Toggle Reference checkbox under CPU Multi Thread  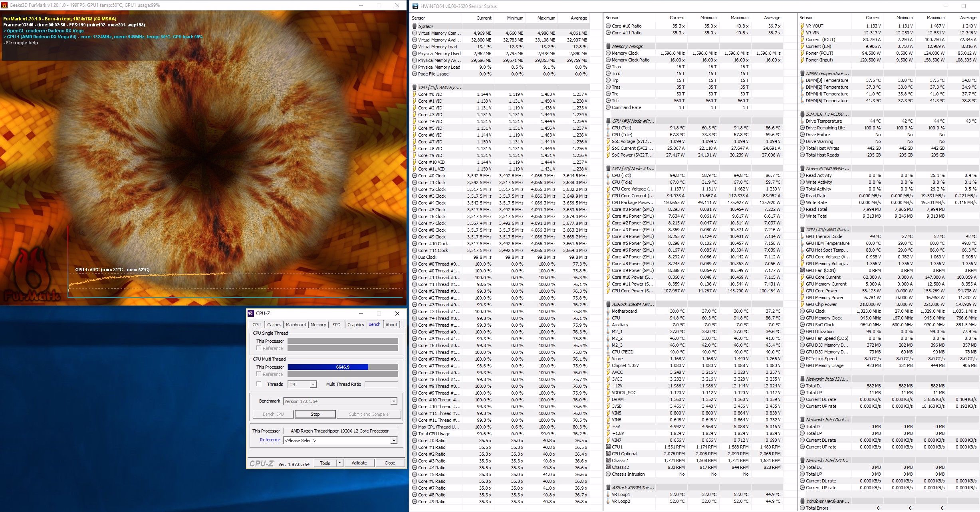[x=259, y=374]
